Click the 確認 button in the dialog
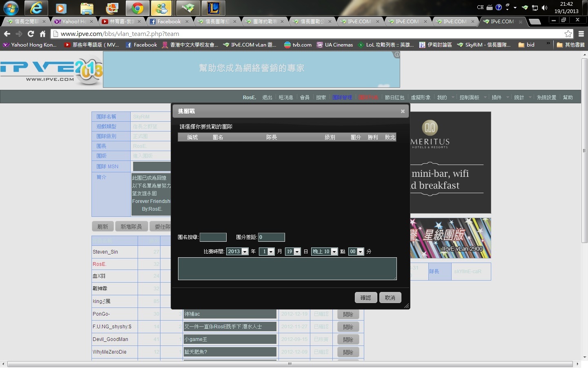588x381 pixels. click(366, 298)
